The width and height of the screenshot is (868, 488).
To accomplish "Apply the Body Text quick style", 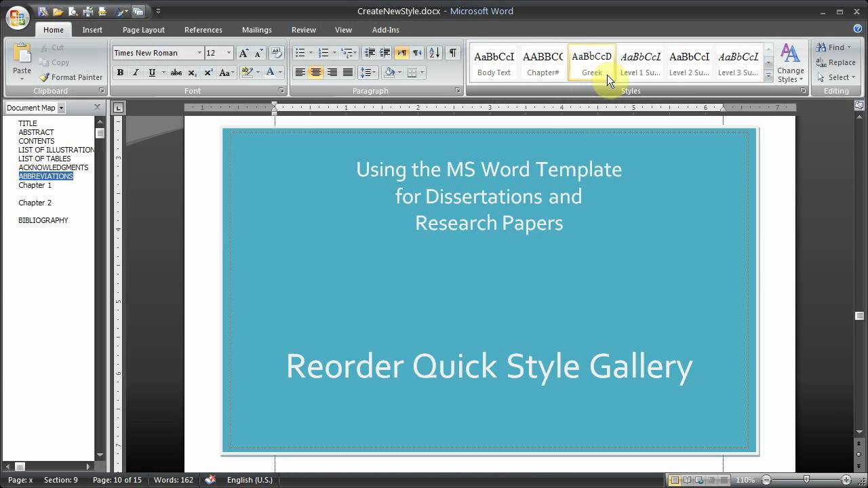I will click(494, 63).
